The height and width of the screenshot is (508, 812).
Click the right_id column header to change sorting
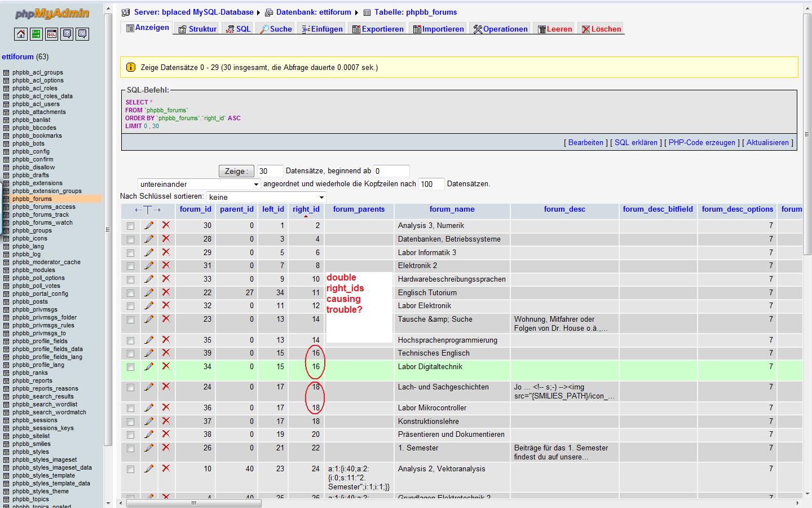(x=306, y=209)
